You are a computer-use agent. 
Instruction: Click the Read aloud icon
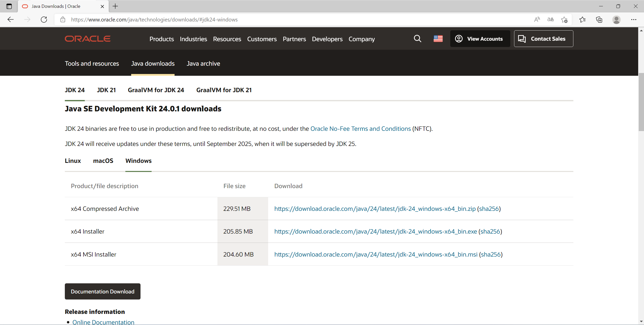(x=537, y=19)
